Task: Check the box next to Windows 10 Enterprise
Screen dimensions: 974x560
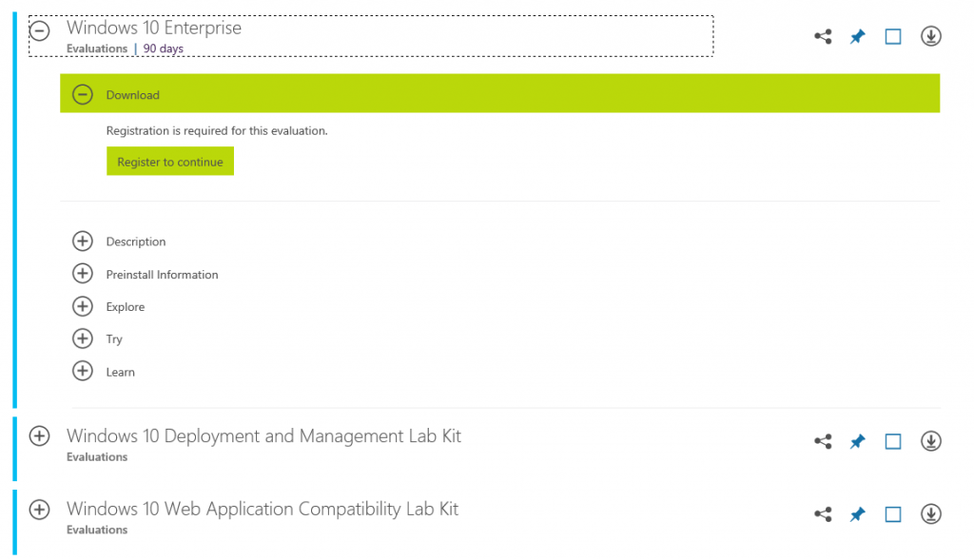Action: (892, 35)
